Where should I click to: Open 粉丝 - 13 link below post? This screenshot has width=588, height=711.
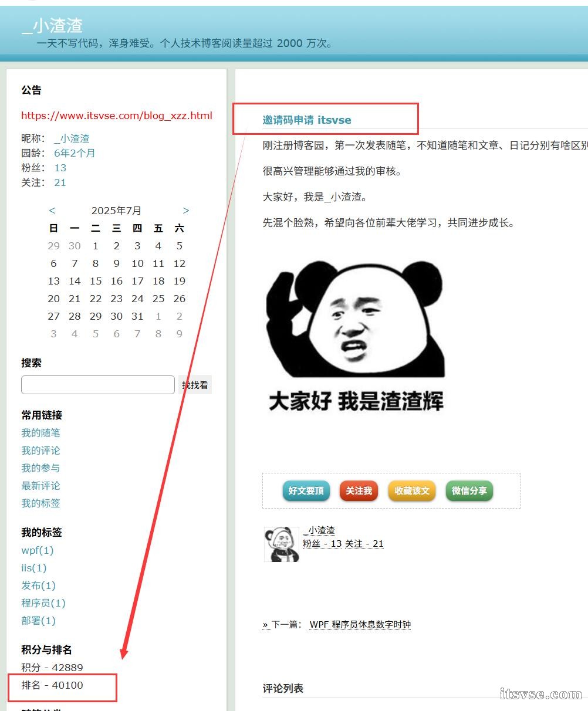[322, 544]
